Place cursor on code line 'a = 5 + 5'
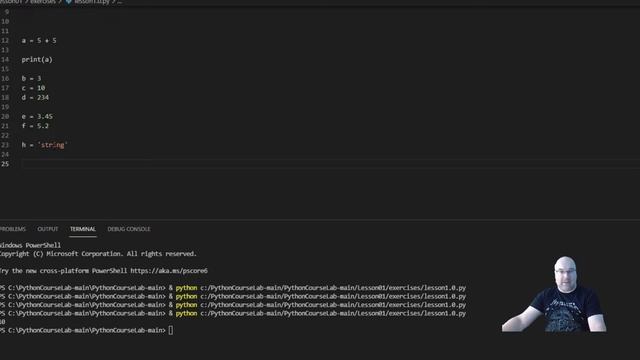The height and width of the screenshot is (360, 640). [x=39, y=40]
